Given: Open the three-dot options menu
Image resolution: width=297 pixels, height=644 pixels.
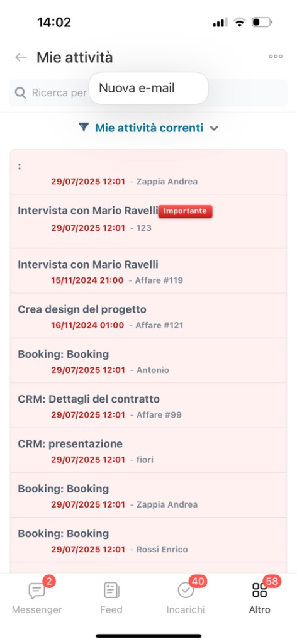Looking at the screenshot, I should click(x=276, y=57).
